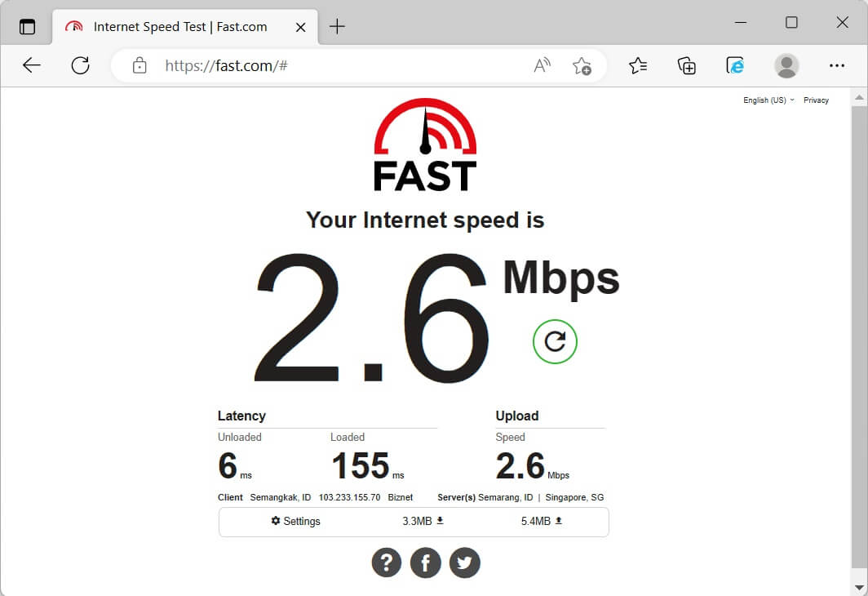Open the Settings gear link
The width and height of the screenshot is (868, 596).
click(295, 521)
